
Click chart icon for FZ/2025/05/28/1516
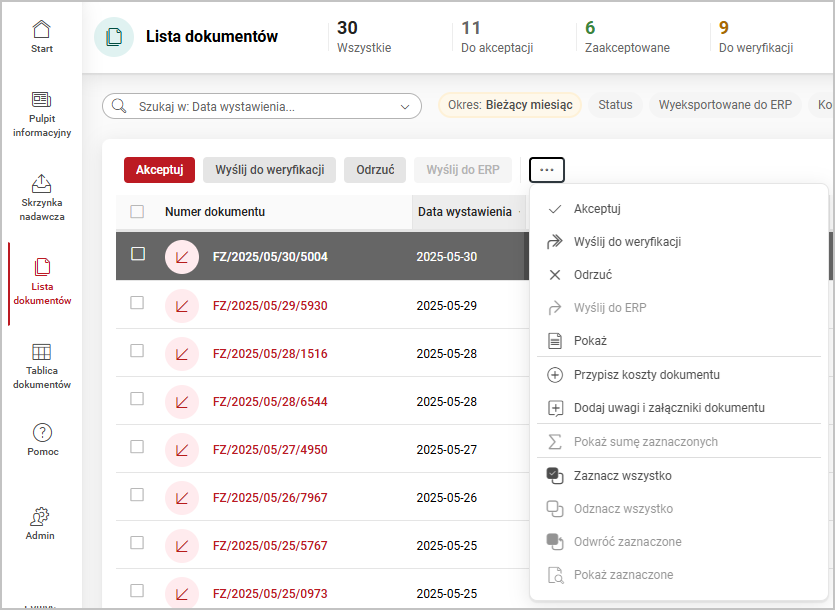182,354
